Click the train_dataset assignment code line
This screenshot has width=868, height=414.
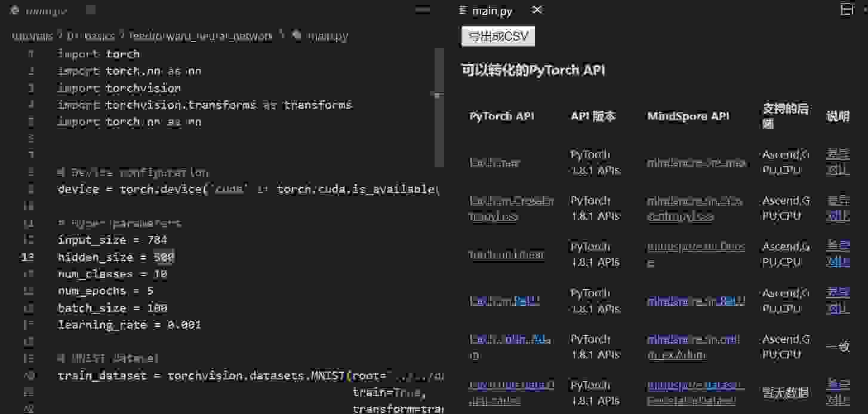tap(251, 376)
